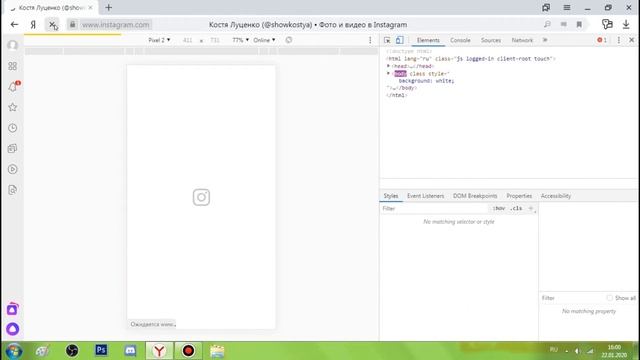Toggle device toolbar in DevTools
Image resolution: width=640 pixels, height=360 pixels.
tap(400, 40)
